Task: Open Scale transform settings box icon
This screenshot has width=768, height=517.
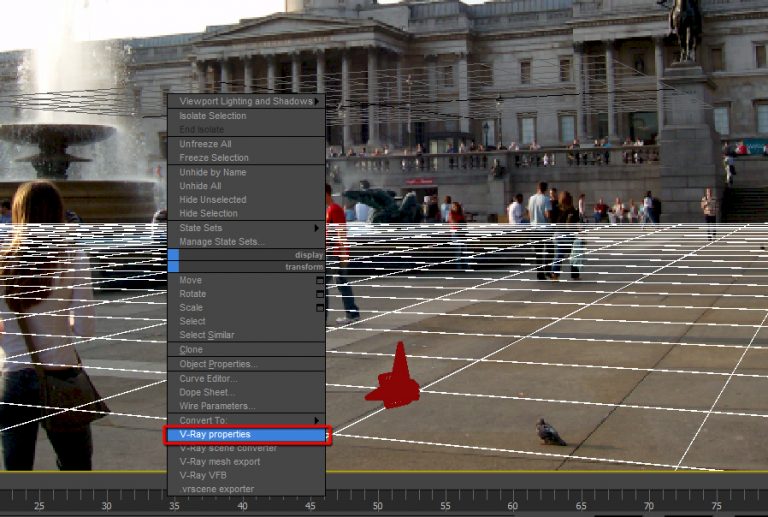Action: [320, 308]
